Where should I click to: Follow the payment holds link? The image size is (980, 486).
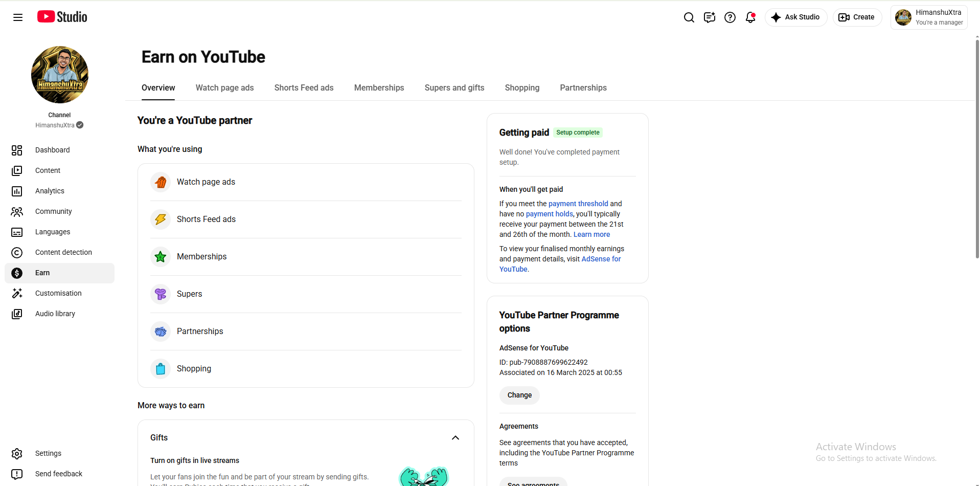point(550,214)
